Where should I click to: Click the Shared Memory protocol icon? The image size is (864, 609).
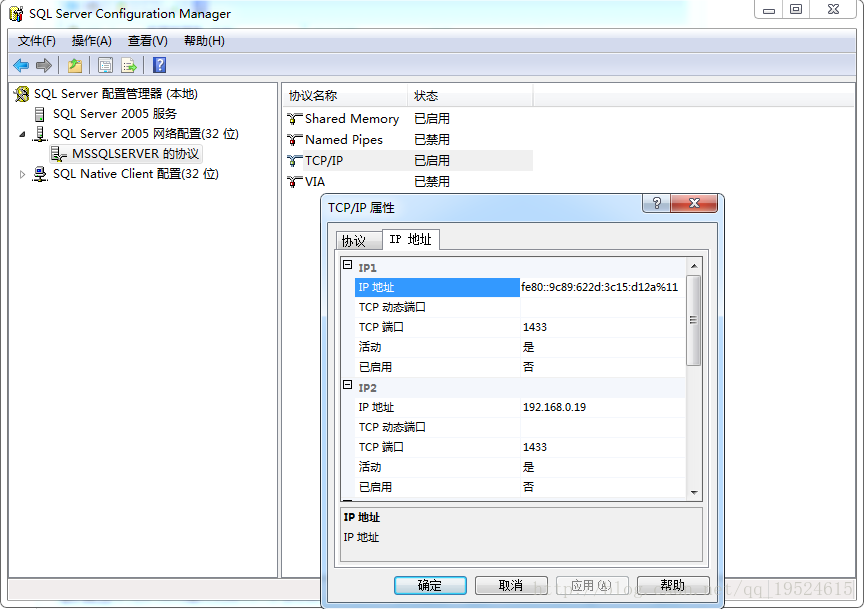pyautogui.click(x=295, y=118)
